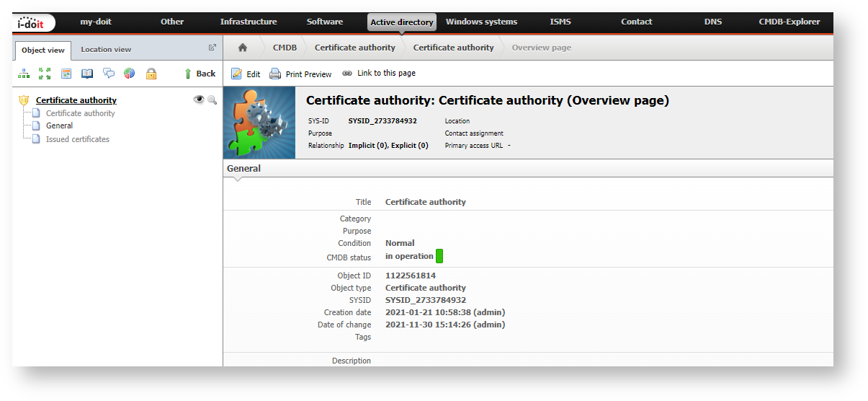Click the speech bubbles comments icon
This screenshot has width=868, height=401.
pyautogui.click(x=109, y=74)
